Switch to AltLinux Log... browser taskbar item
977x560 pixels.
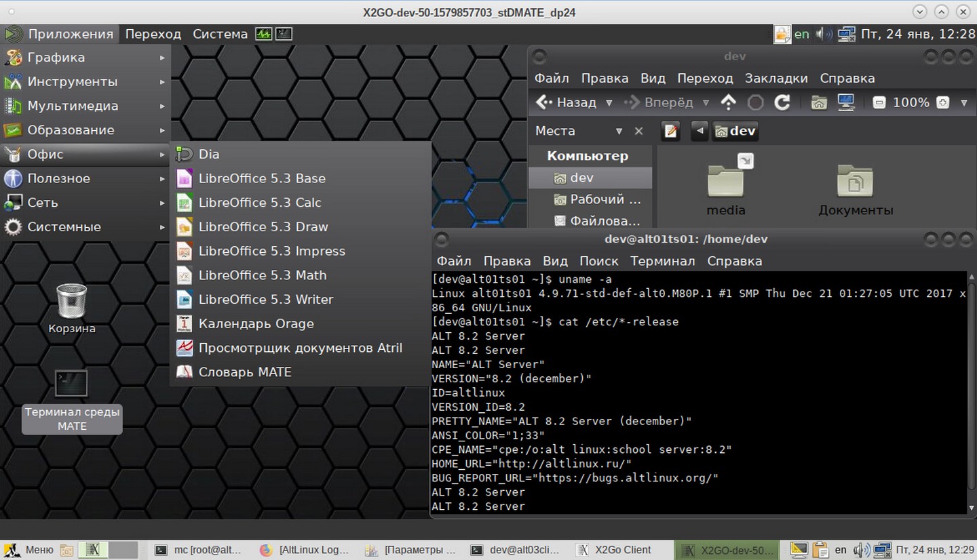(x=306, y=550)
